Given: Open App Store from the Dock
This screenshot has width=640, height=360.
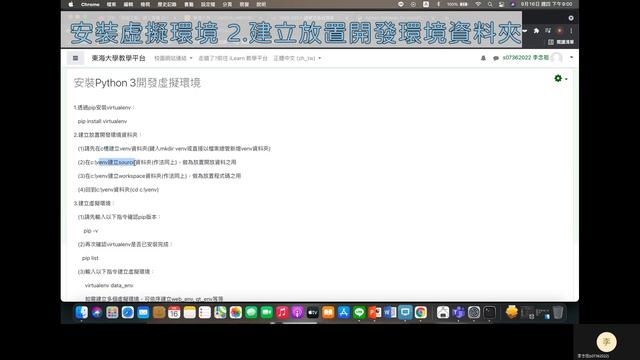Looking at the screenshot, I should [x=344, y=313].
